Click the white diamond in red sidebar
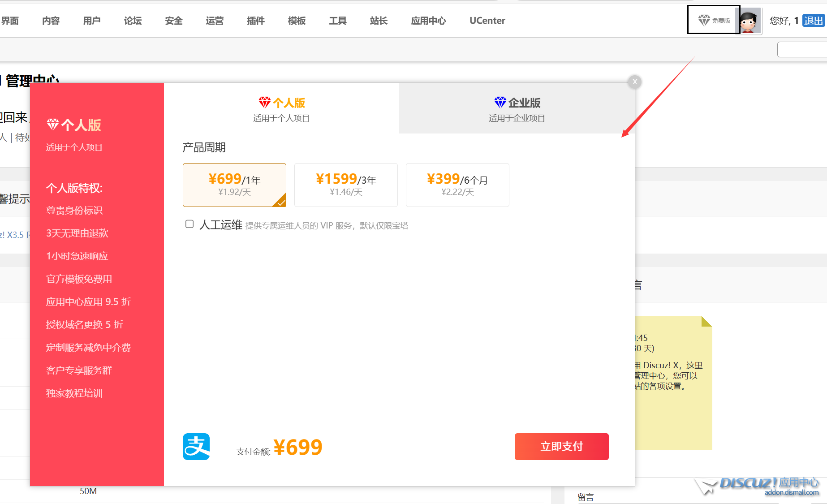 pyautogui.click(x=53, y=125)
